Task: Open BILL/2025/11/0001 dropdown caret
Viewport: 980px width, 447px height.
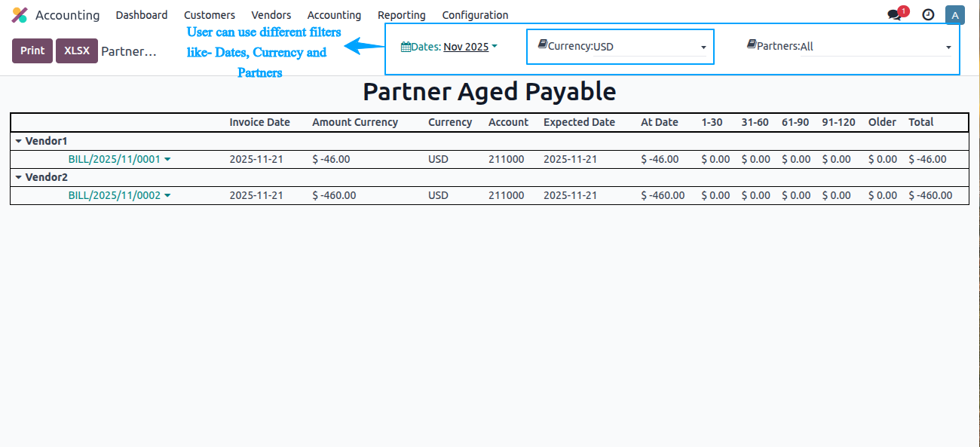Action: [167, 160]
